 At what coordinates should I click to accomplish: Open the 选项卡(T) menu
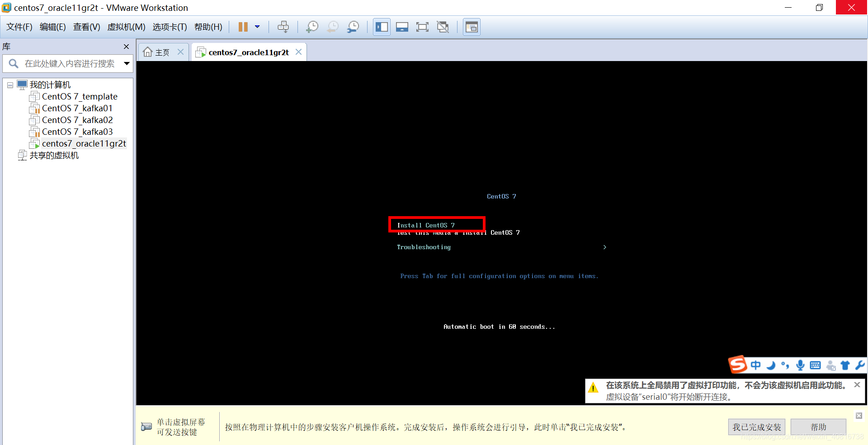170,27
